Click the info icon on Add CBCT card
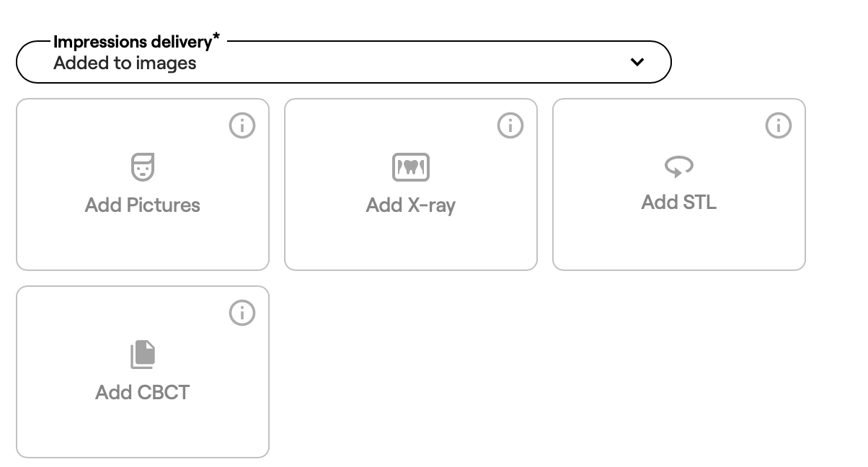This screenshot has width=868, height=467. pyautogui.click(x=242, y=313)
